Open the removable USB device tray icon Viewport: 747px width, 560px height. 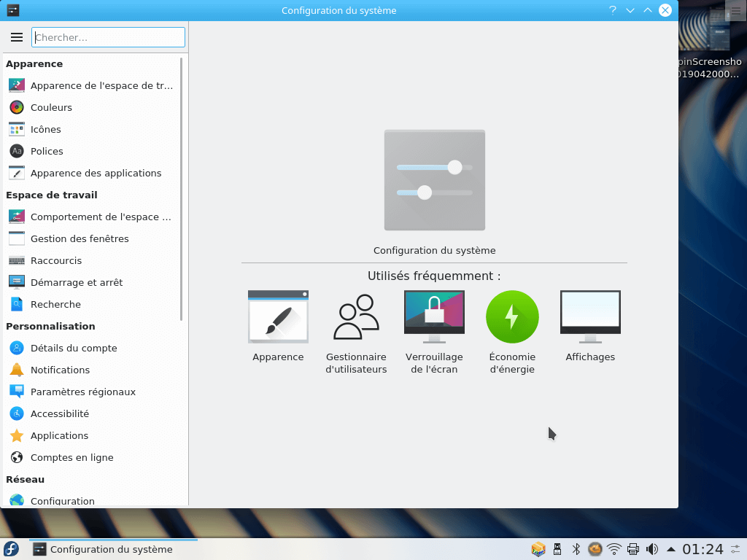(x=557, y=549)
